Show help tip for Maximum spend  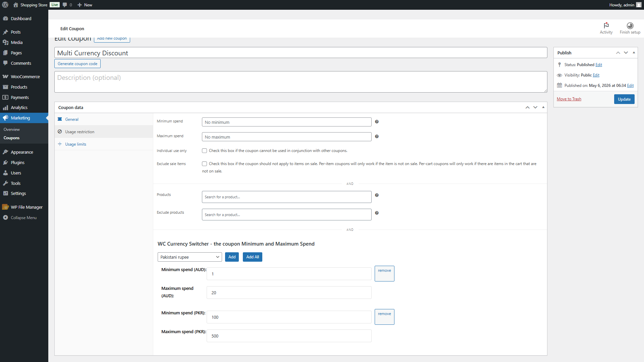coord(377,137)
